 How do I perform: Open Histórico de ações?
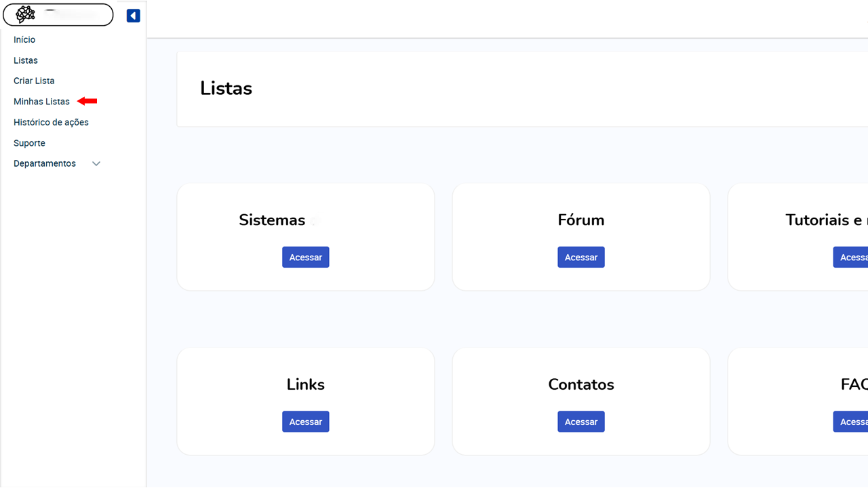point(51,123)
